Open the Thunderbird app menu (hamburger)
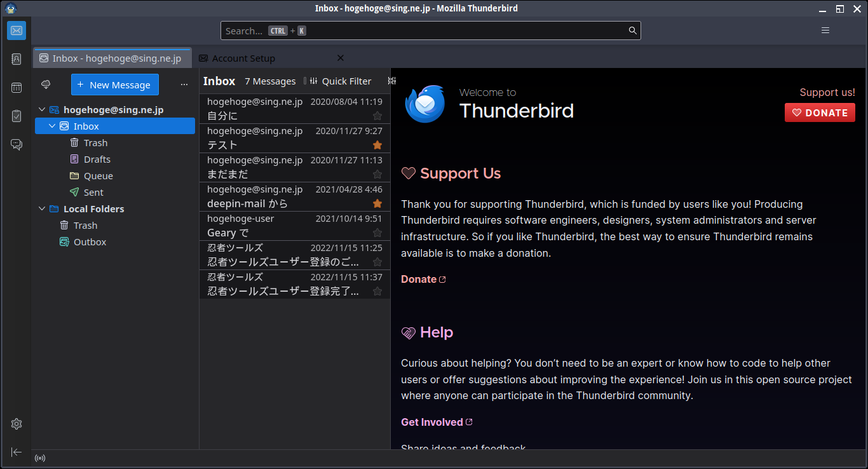868x469 pixels. coord(825,31)
